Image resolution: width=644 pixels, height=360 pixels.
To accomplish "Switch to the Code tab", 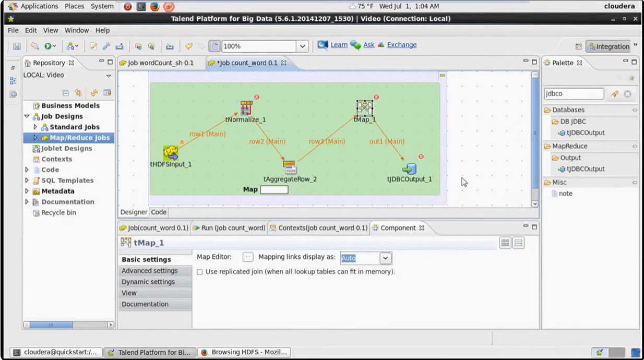I will [159, 212].
